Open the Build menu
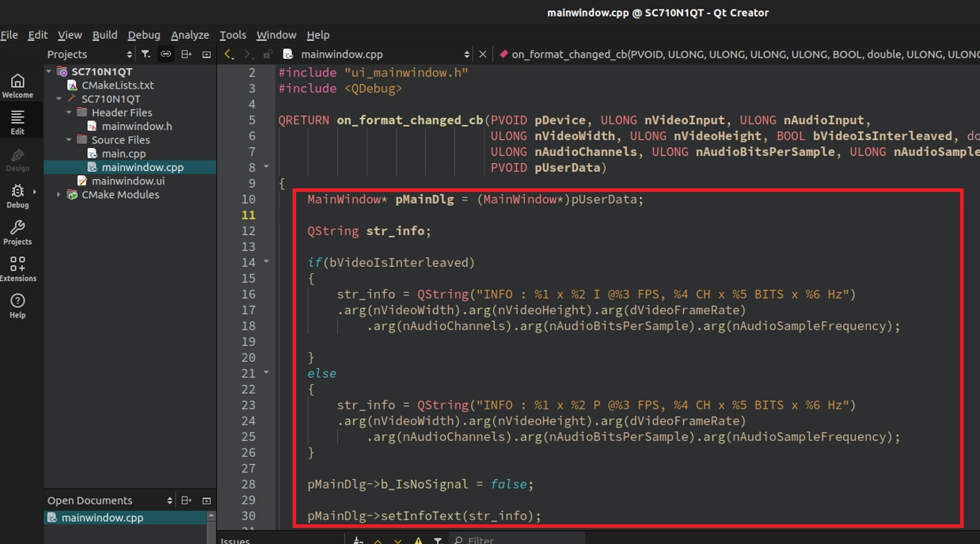Image resolution: width=980 pixels, height=544 pixels. coord(104,35)
